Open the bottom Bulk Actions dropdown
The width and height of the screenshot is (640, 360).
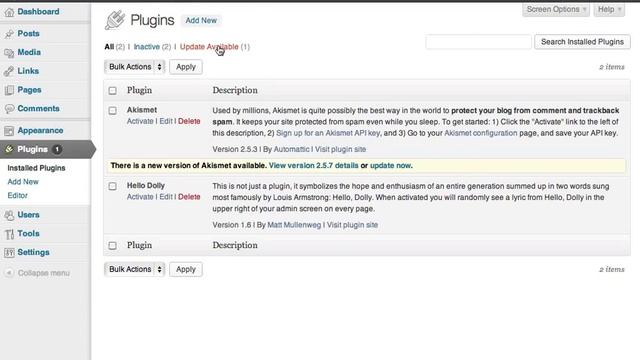(135, 269)
